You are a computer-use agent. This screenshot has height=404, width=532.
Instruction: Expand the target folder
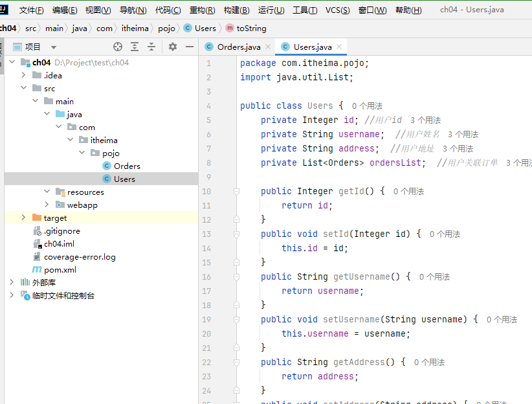pos(23,218)
